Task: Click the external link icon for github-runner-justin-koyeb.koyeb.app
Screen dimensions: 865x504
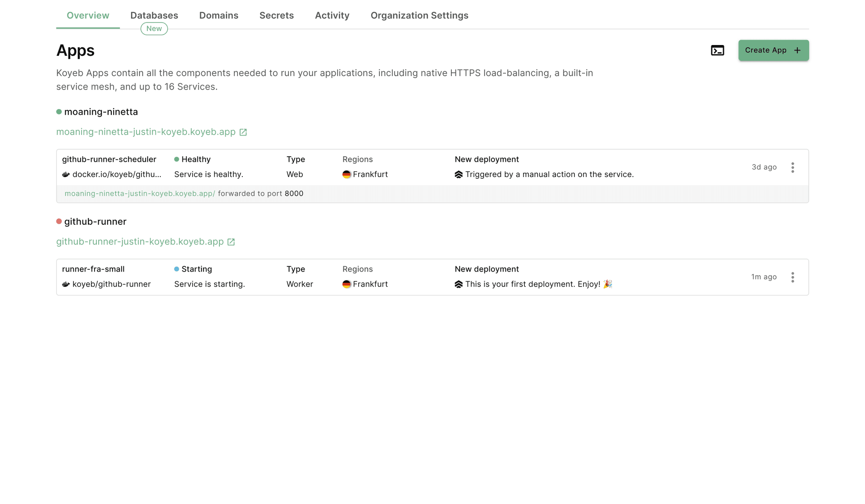Action: point(231,242)
